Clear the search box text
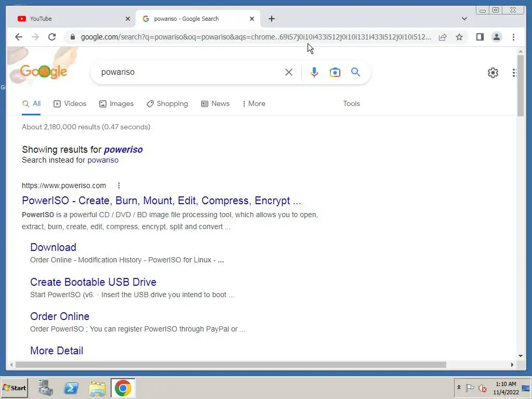Screen dimensions: 532x399 (289, 72)
